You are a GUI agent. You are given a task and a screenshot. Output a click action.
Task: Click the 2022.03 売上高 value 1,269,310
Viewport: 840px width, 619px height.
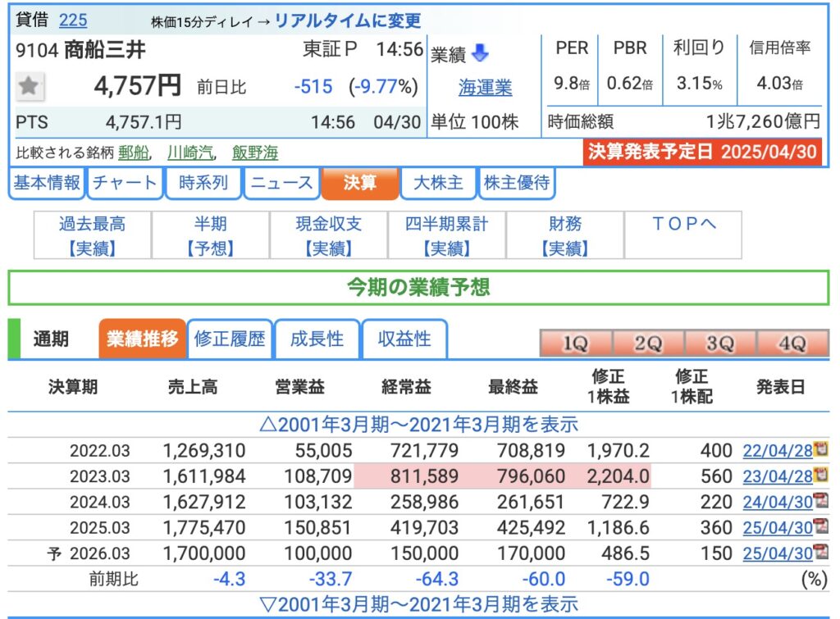pyautogui.click(x=204, y=451)
